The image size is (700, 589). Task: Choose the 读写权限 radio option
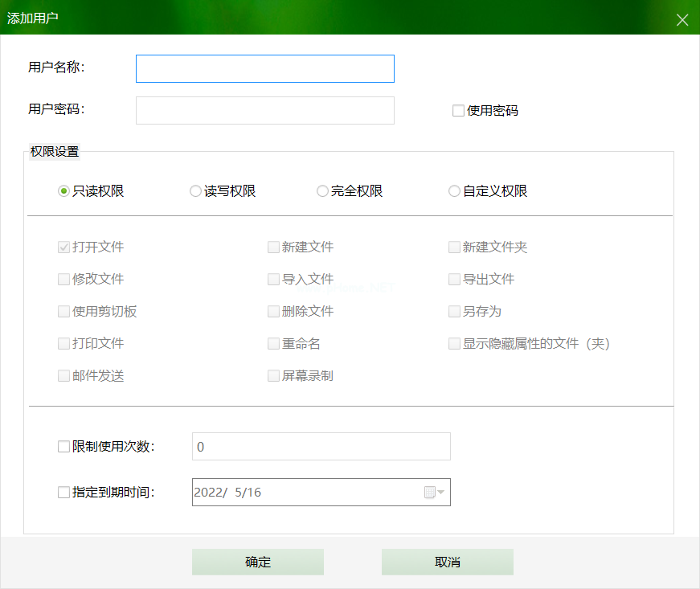point(195,191)
